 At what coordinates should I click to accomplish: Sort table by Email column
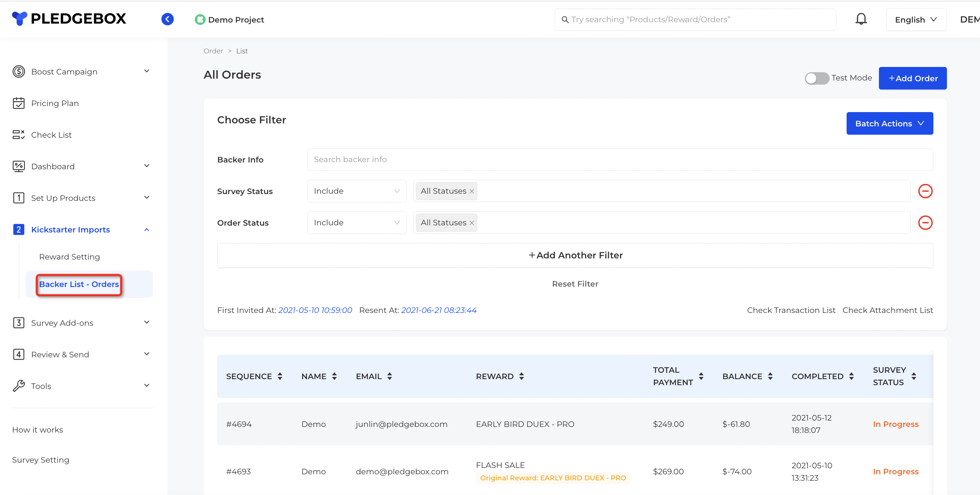coord(390,376)
